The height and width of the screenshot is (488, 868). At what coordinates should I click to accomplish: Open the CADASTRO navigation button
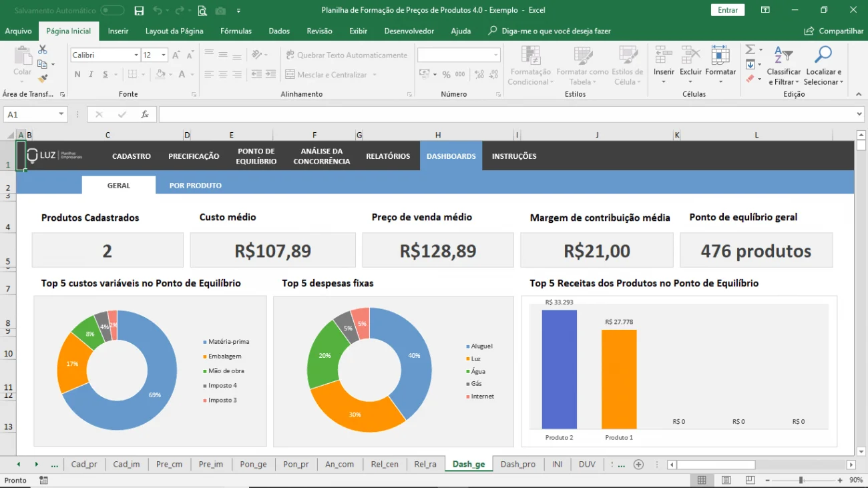click(x=132, y=156)
